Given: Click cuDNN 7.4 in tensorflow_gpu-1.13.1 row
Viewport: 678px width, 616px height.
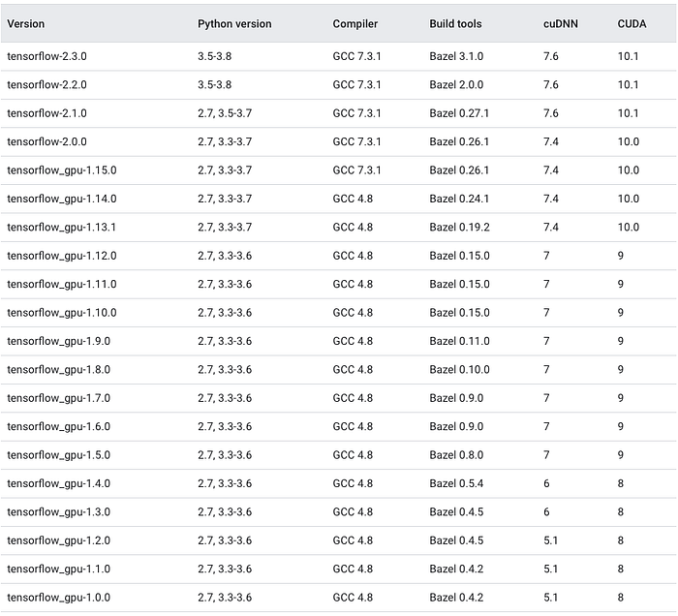Looking at the screenshot, I should pyautogui.click(x=551, y=228).
